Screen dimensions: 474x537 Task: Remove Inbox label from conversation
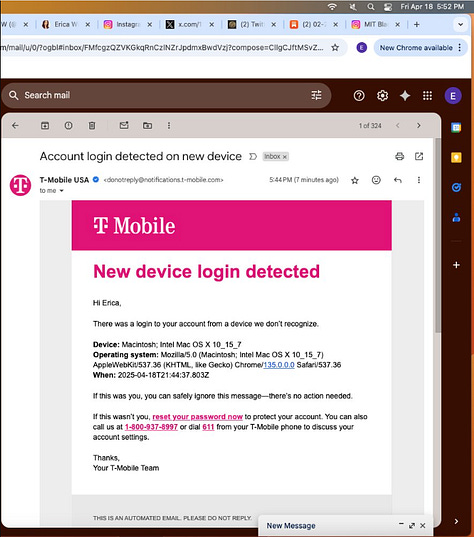(x=285, y=157)
